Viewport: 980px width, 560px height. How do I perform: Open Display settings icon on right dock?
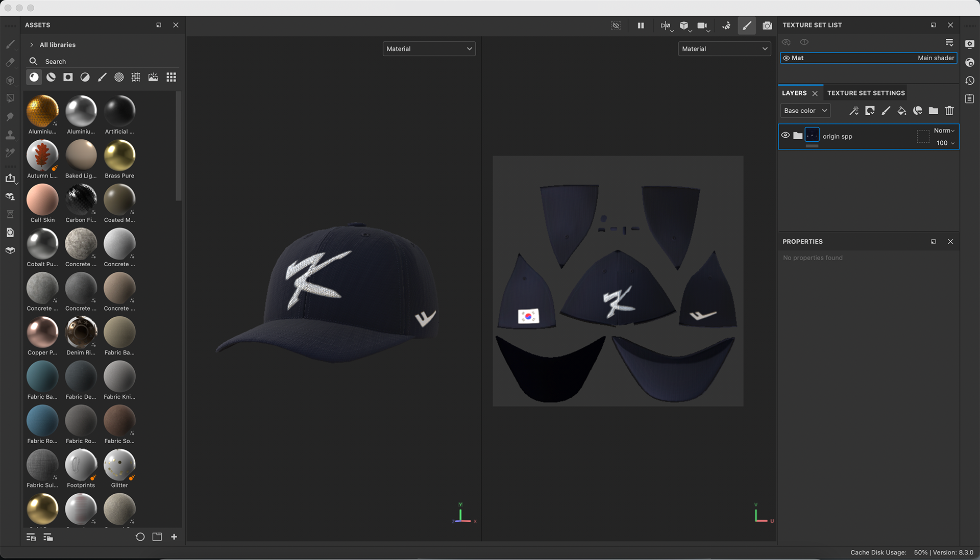pyautogui.click(x=970, y=44)
